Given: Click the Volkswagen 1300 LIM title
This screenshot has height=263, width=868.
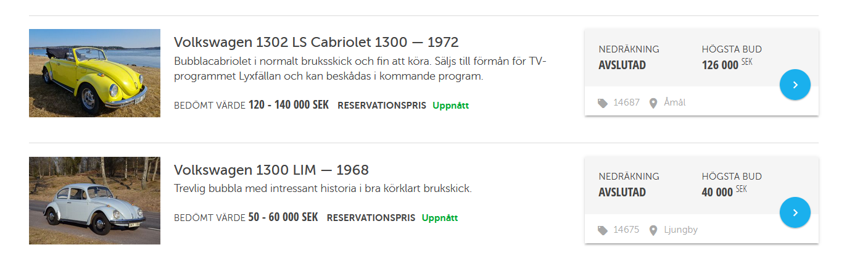Looking at the screenshot, I should 271,170.
